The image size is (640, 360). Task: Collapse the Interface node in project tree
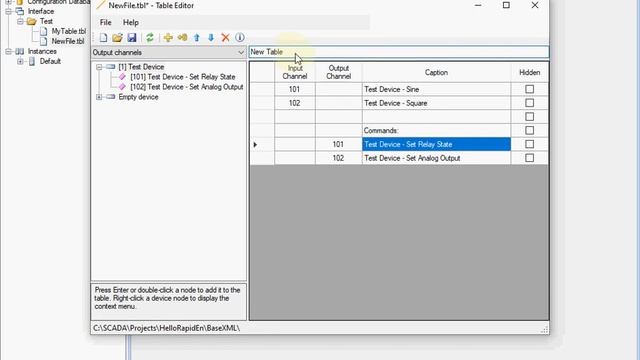click(9, 11)
